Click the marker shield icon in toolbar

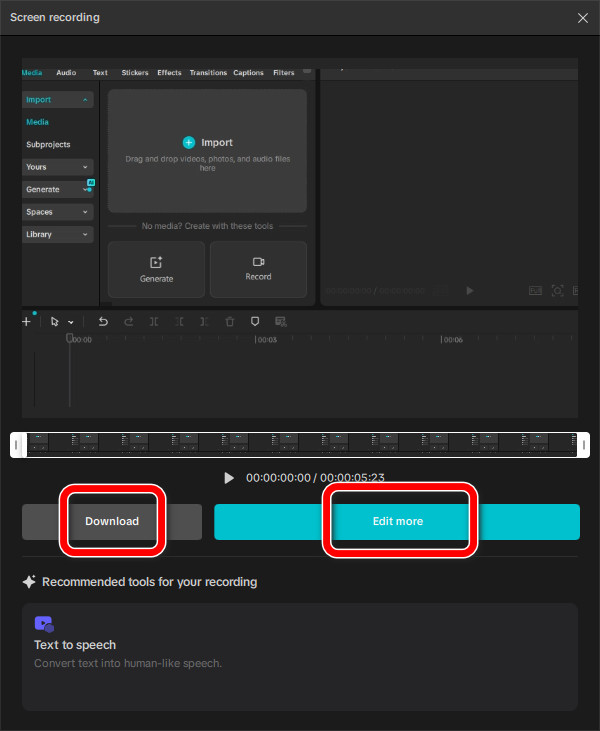[255, 321]
